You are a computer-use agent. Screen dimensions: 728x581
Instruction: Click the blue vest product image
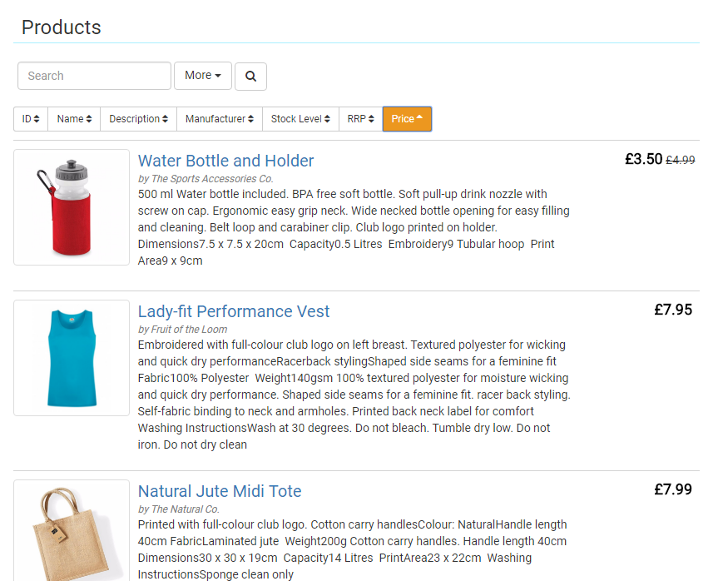(x=72, y=358)
